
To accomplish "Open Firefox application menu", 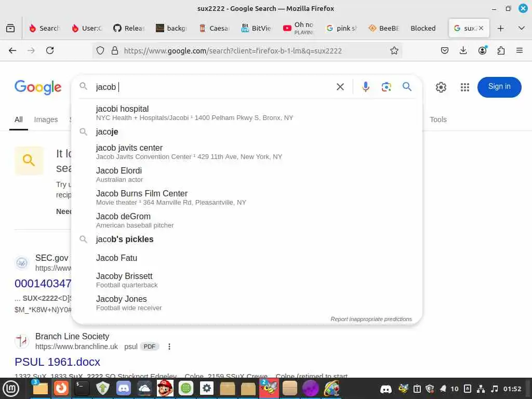I will (519, 50).
